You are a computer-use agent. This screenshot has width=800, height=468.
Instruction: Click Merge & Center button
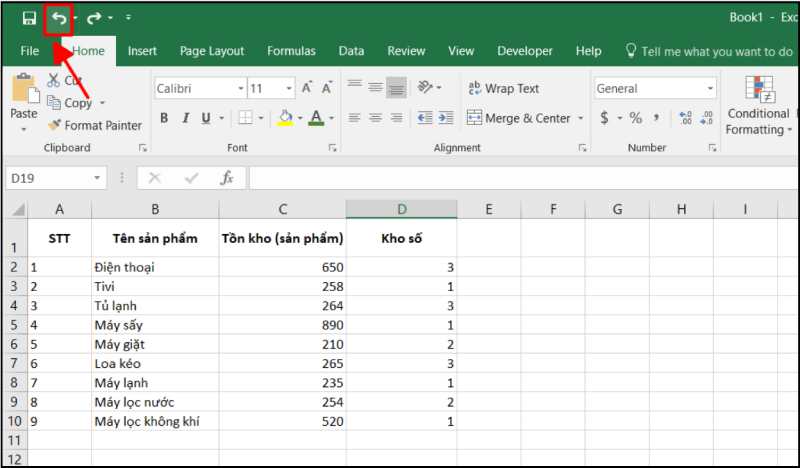click(x=519, y=118)
